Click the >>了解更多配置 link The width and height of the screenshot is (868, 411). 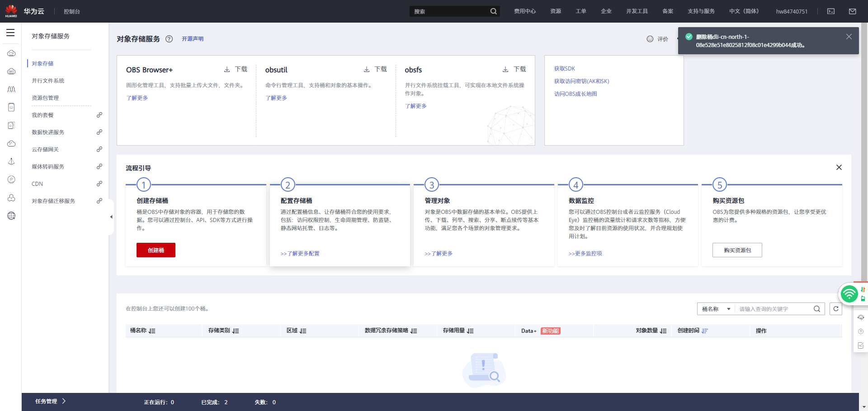point(300,254)
